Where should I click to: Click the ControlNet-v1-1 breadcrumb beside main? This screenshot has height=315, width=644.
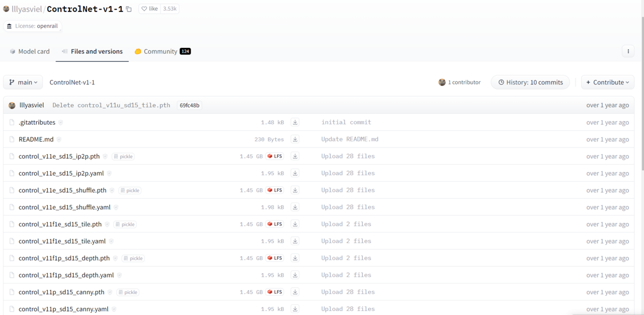72,83
